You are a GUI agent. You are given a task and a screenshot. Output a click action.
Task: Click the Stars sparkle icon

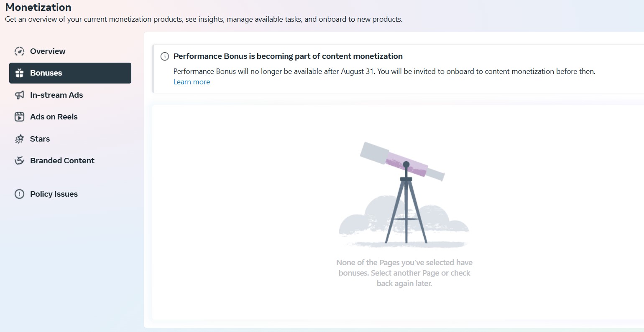(x=19, y=139)
